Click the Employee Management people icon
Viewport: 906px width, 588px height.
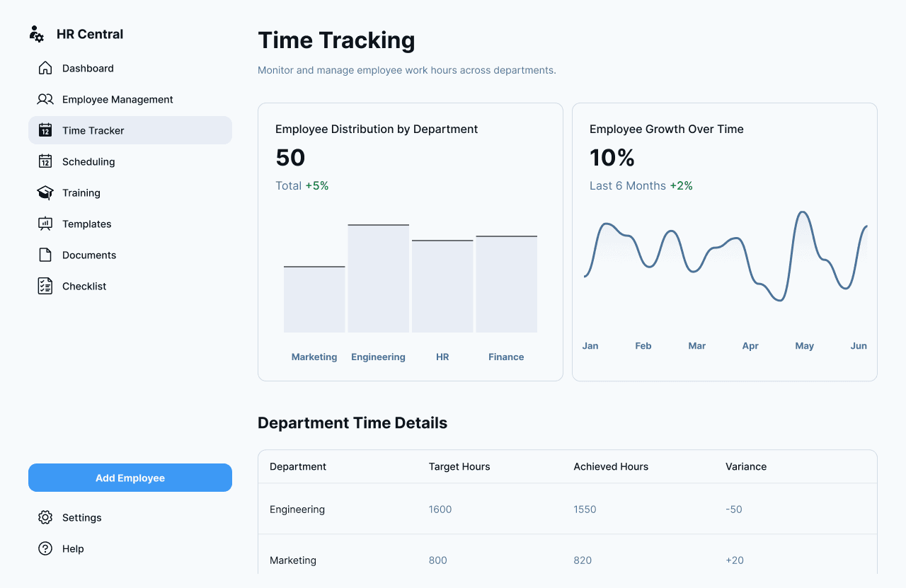coord(45,99)
